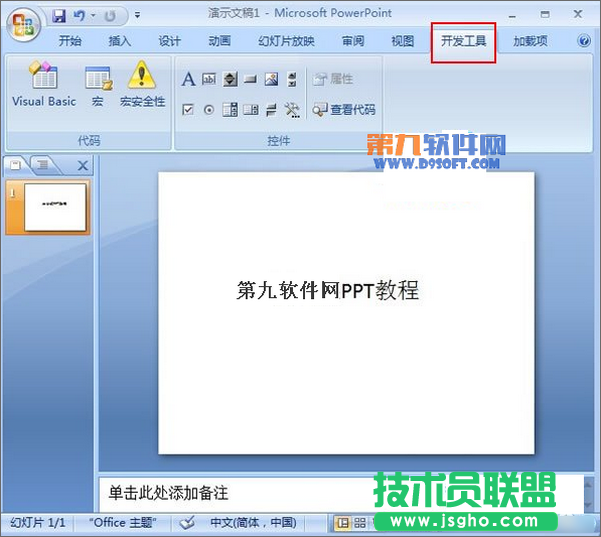Run the spell check status icon
Viewport: 601px width, 537px height.
coord(187,522)
